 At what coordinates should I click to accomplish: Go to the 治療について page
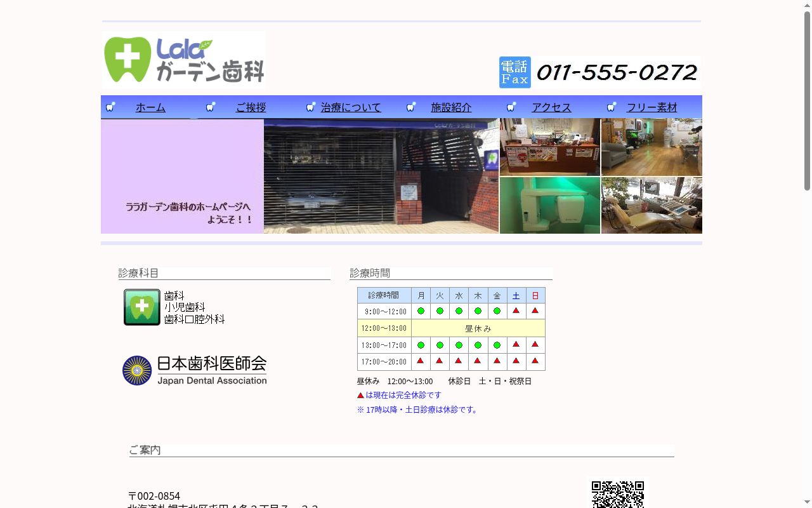(x=351, y=107)
